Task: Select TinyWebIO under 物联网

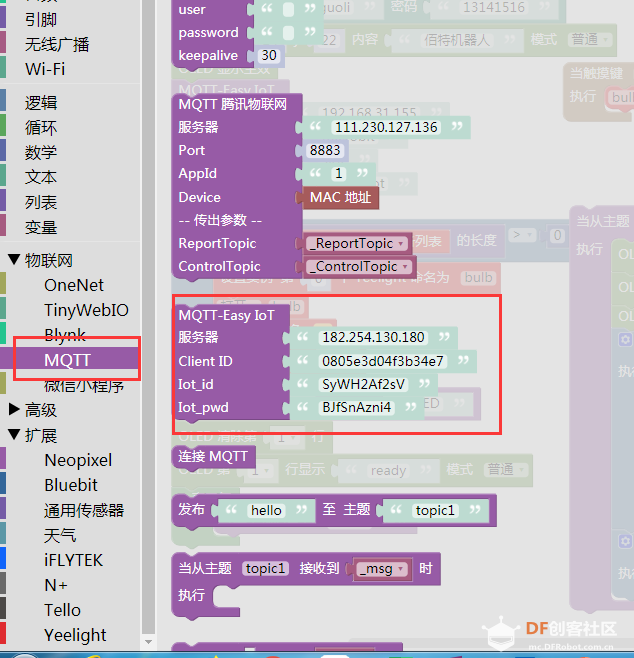Action: click(86, 310)
